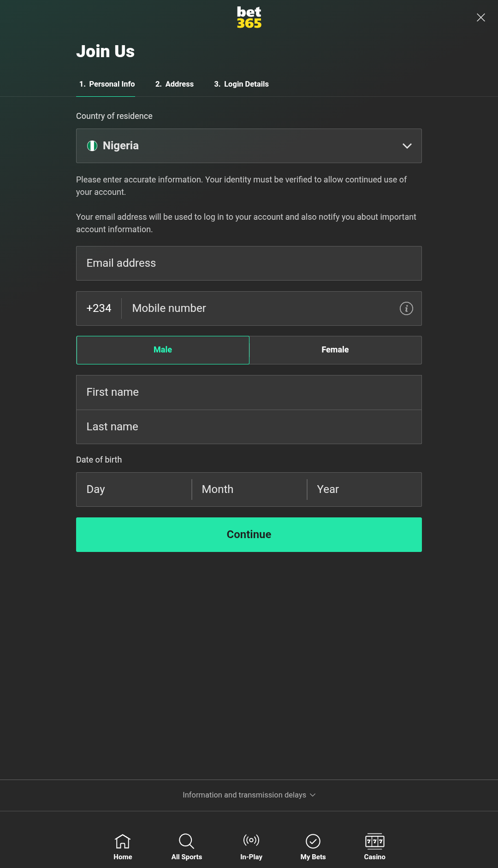
Task: Select the Personal Info step tab
Action: pyautogui.click(x=107, y=84)
